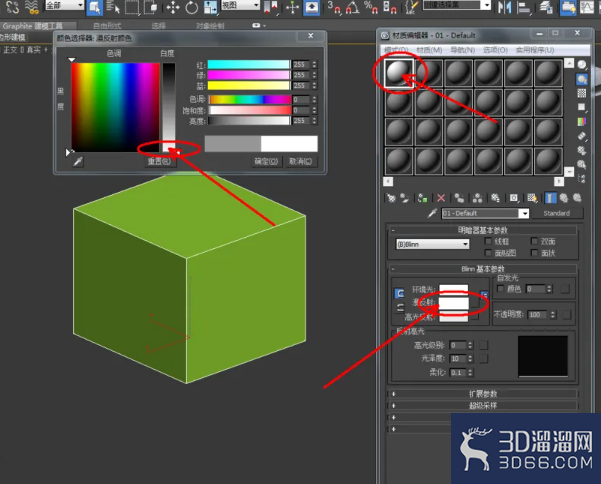
Task: Toggle the Percent Snap button
Action: pyautogui.click(x=370, y=8)
